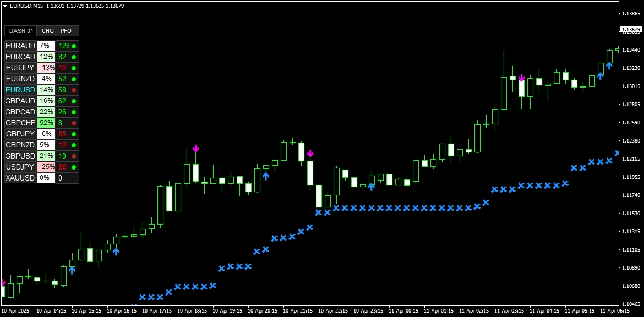Choose the EURJPY symbol label
Screen dimensions: 644x317
click(x=20, y=68)
